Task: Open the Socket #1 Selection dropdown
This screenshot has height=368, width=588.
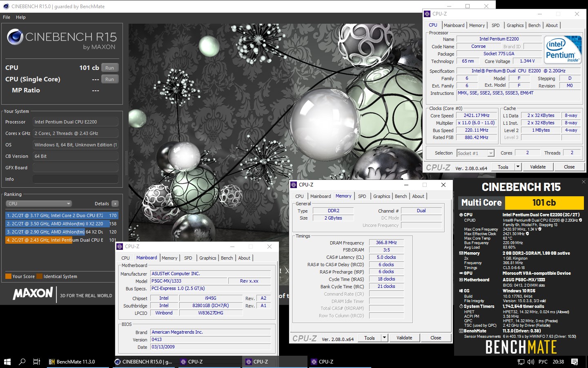Action: click(475, 153)
